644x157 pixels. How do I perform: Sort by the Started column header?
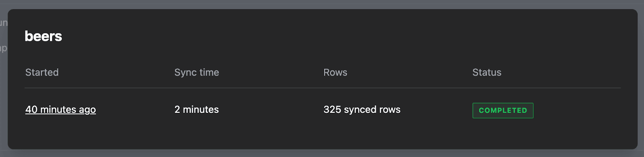coord(42,72)
